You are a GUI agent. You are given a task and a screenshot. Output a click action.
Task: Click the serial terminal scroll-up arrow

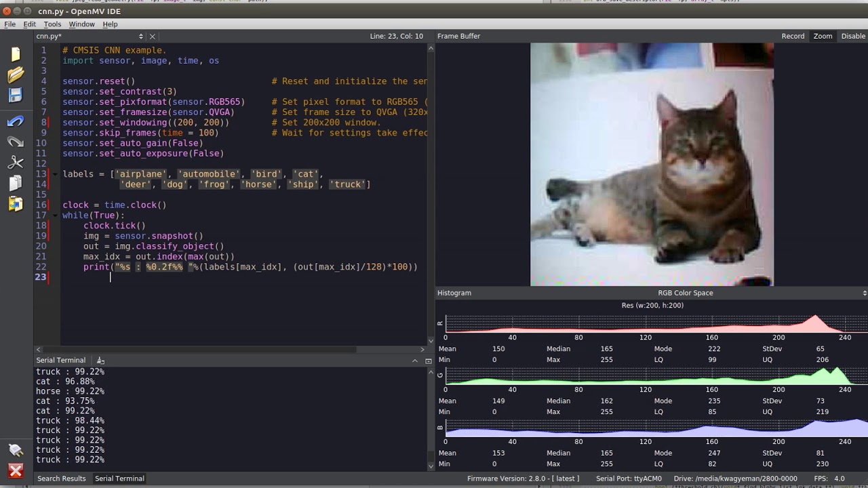[x=431, y=371]
